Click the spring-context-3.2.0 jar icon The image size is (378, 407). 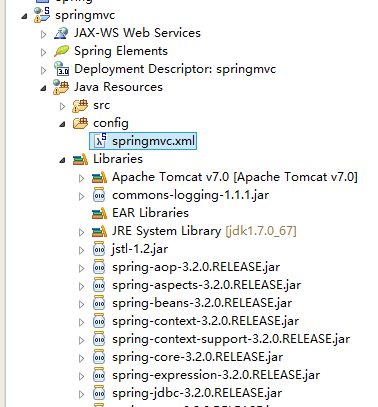pos(99,321)
